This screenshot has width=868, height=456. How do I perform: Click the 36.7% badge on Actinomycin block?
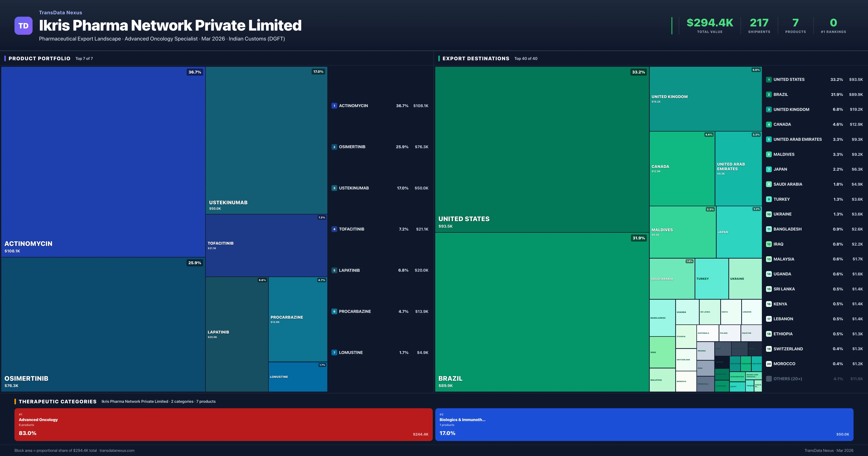click(x=194, y=72)
